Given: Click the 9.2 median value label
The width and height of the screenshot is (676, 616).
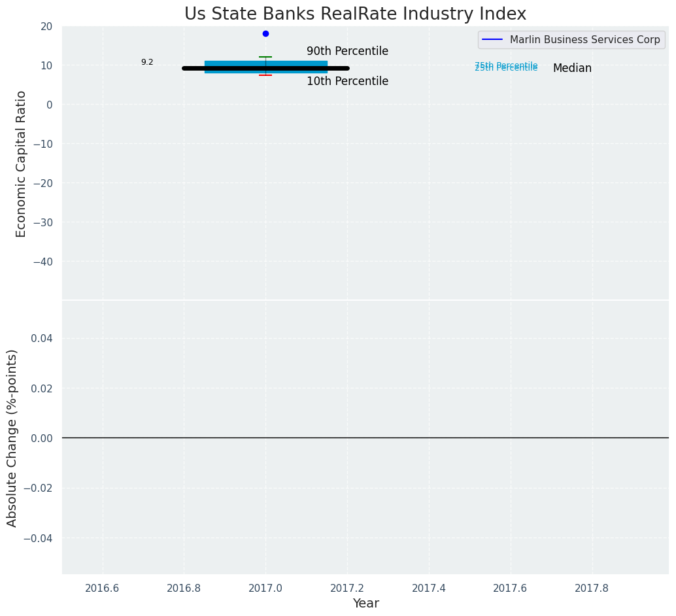Looking at the screenshot, I should pyautogui.click(x=147, y=62).
